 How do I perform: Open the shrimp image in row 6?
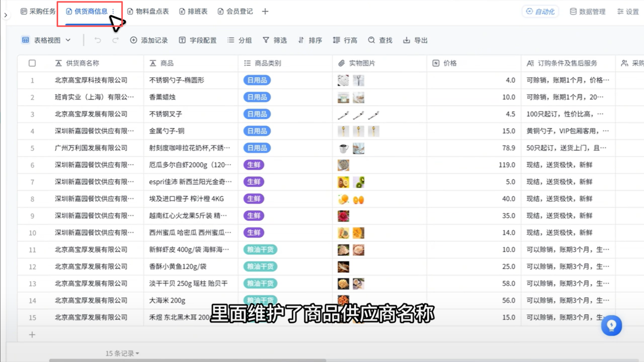coord(343,165)
